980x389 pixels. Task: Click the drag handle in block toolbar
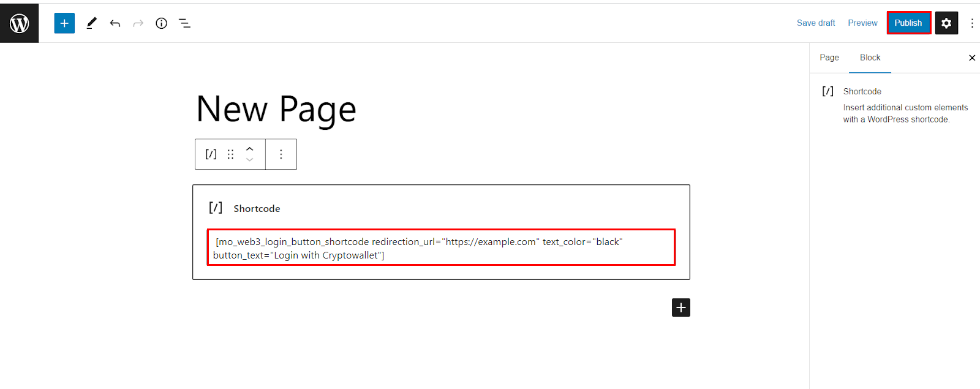pyautogui.click(x=230, y=154)
